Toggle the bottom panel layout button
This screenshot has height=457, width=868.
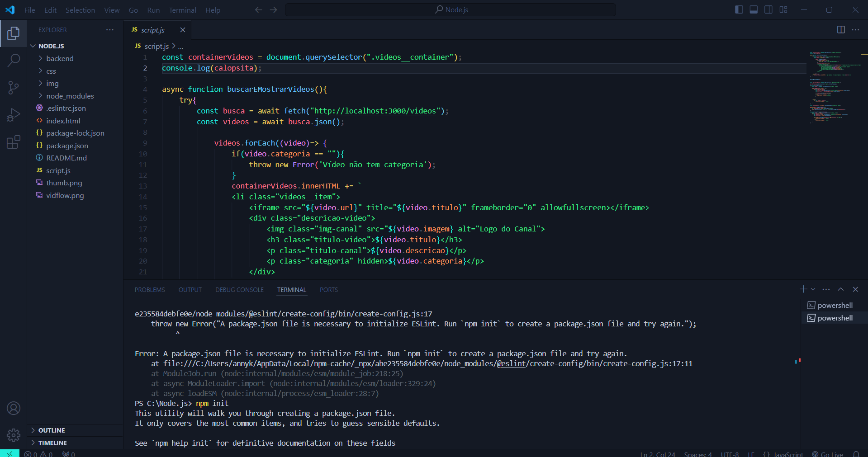point(754,9)
